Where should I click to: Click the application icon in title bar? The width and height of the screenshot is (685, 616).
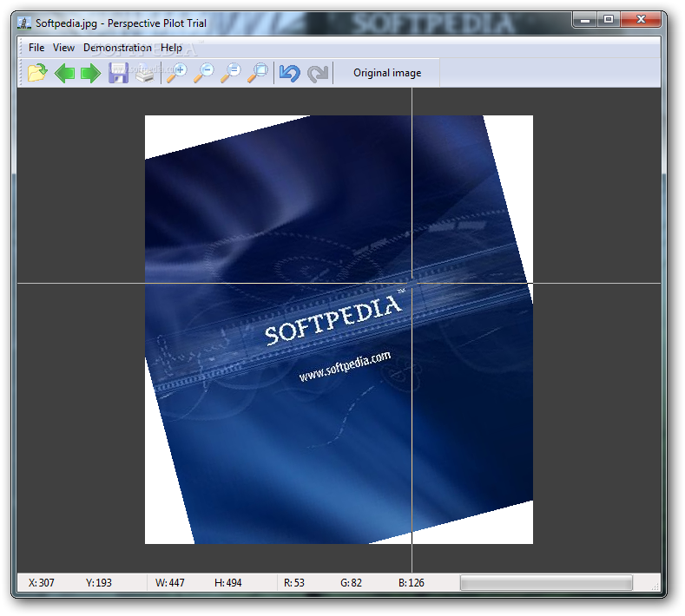pos(24,23)
